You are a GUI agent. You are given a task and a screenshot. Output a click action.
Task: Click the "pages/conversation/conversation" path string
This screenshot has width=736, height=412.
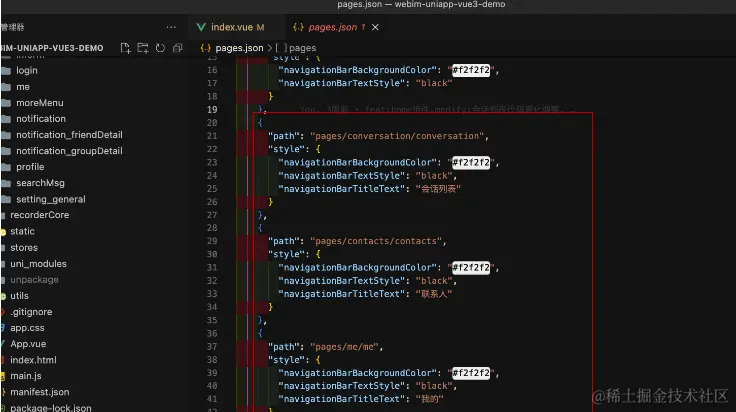(397, 136)
